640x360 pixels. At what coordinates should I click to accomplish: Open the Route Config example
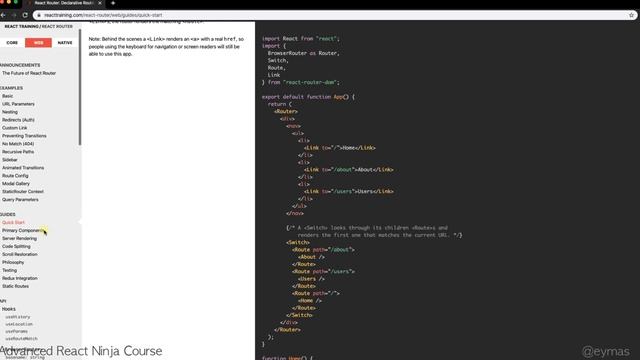point(15,176)
